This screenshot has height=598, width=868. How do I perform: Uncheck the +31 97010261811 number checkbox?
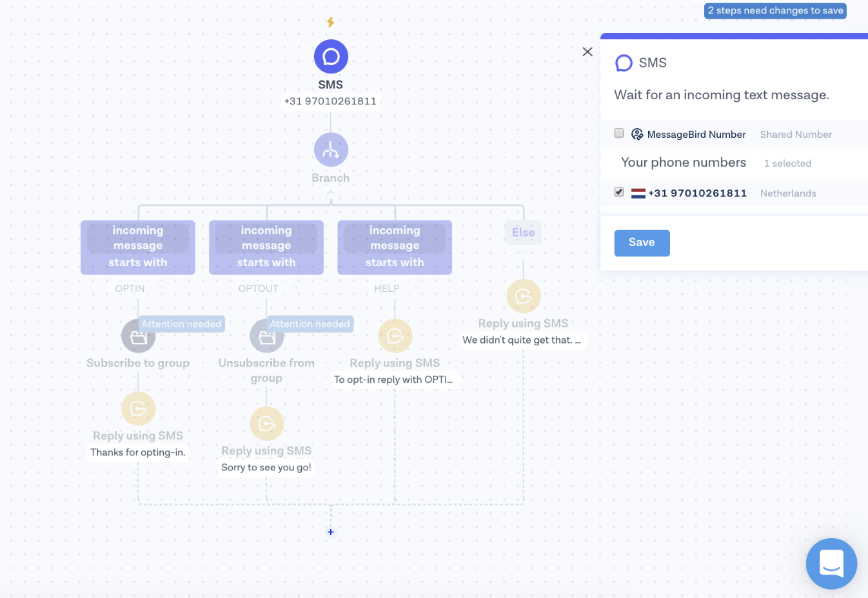[x=619, y=192]
